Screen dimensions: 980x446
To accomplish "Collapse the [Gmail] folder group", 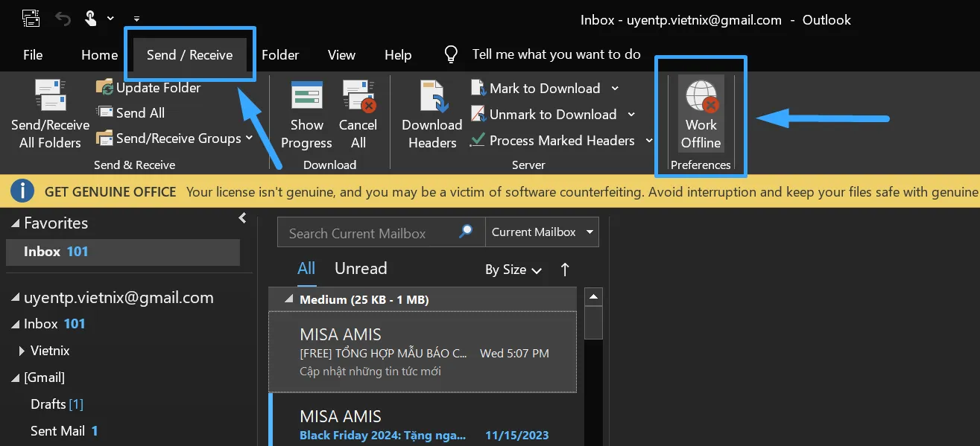I will [16, 378].
